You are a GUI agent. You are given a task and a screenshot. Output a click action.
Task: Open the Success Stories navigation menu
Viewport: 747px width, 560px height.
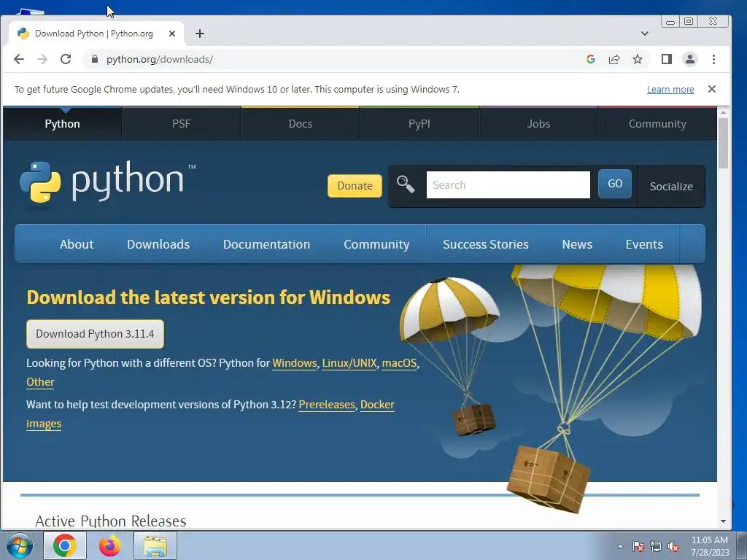485,244
